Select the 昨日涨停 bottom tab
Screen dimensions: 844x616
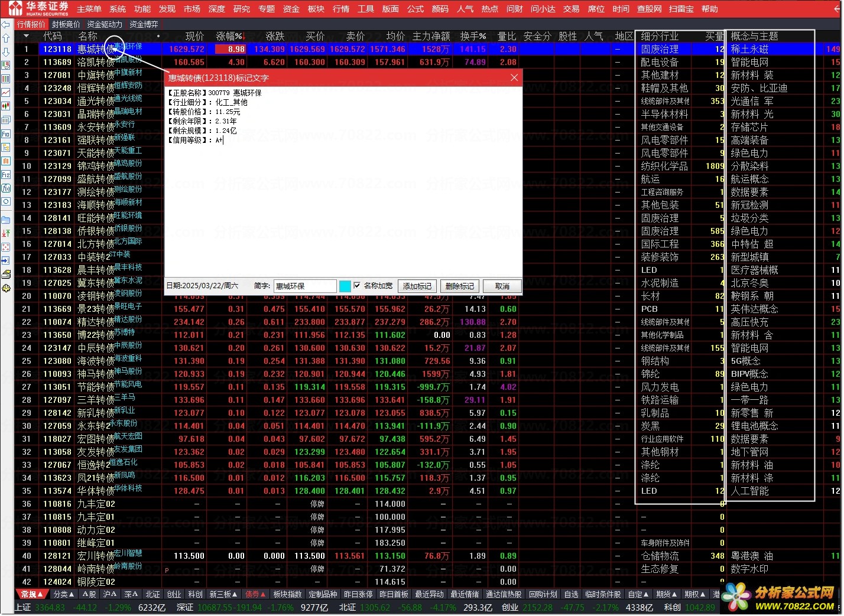[x=358, y=594]
